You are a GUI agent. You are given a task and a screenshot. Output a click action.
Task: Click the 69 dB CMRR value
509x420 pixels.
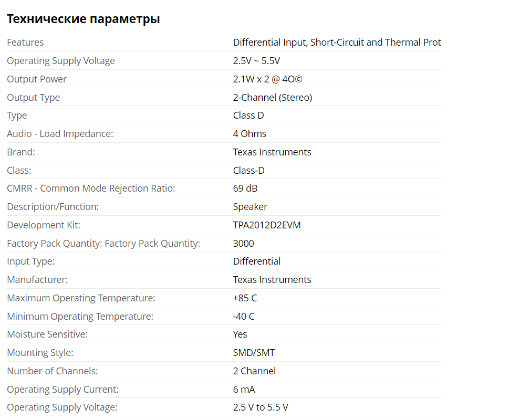coord(245,188)
